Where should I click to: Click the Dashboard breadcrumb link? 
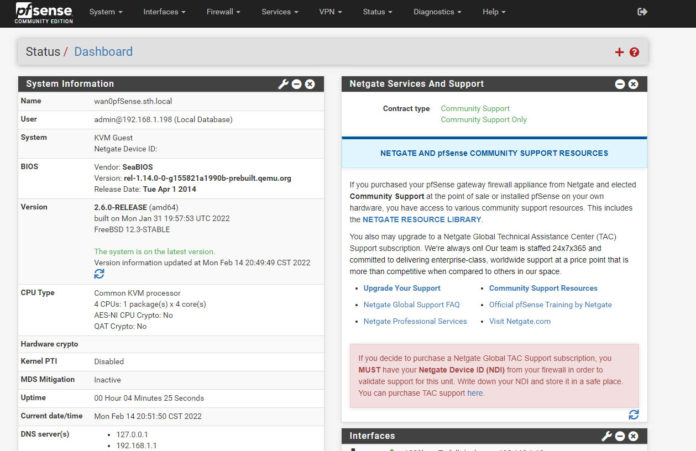[103, 52]
